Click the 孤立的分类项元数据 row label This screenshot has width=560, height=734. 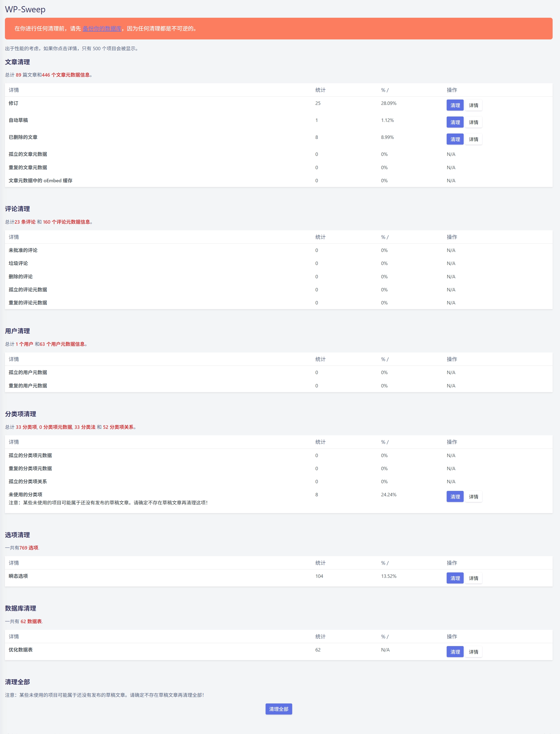(30, 455)
